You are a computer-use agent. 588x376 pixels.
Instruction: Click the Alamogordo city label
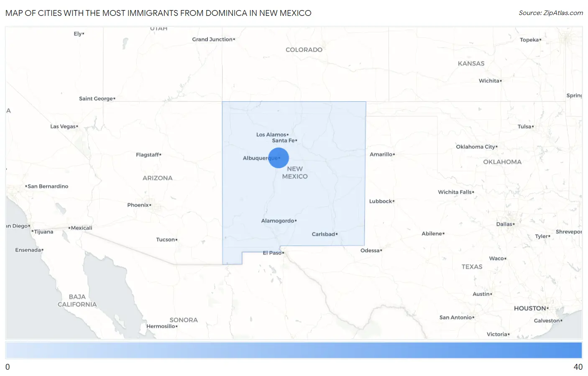point(278,221)
